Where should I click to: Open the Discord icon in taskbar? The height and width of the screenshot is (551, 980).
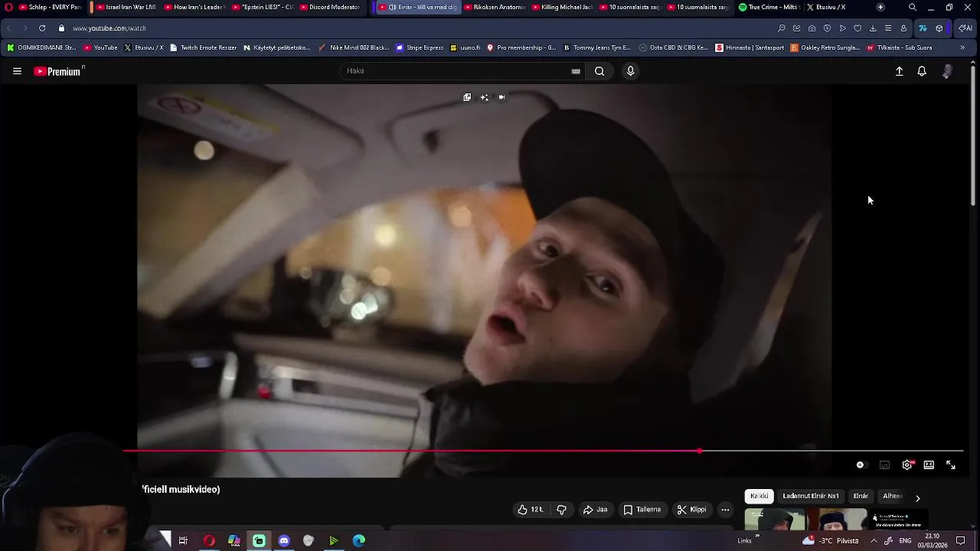coord(284,540)
